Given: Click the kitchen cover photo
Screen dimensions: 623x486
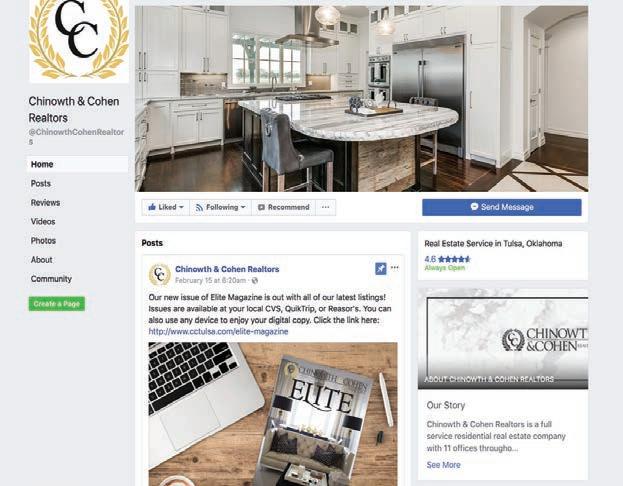Looking at the screenshot, I should point(361,98).
